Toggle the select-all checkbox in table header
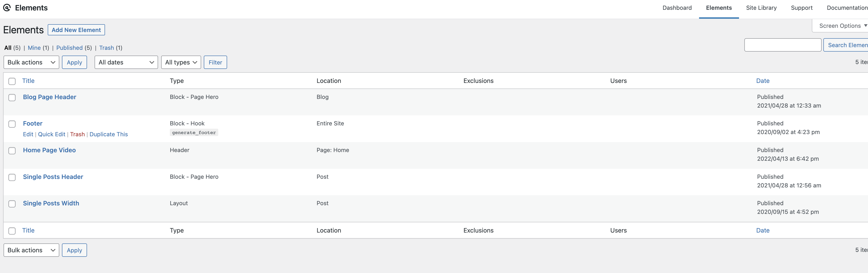The width and height of the screenshot is (868, 273). pyautogui.click(x=12, y=81)
